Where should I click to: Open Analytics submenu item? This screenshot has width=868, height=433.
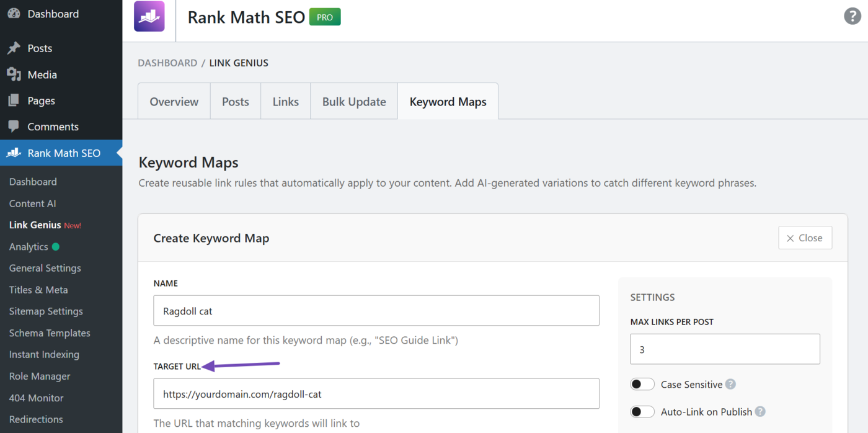click(29, 247)
